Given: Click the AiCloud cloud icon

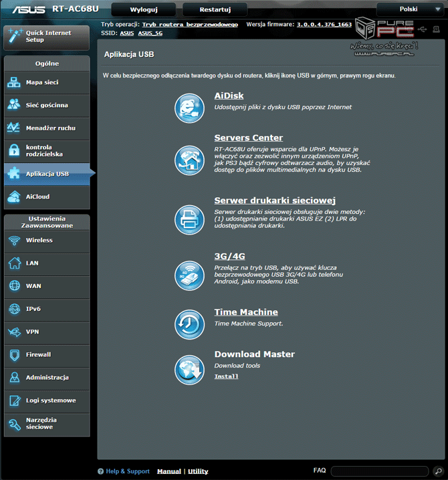Looking at the screenshot, I should pyautogui.click(x=14, y=197).
